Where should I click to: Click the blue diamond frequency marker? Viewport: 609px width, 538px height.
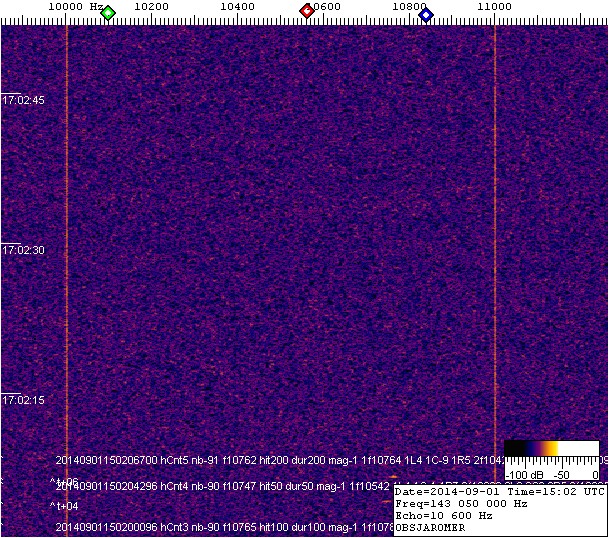pyautogui.click(x=426, y=14)
